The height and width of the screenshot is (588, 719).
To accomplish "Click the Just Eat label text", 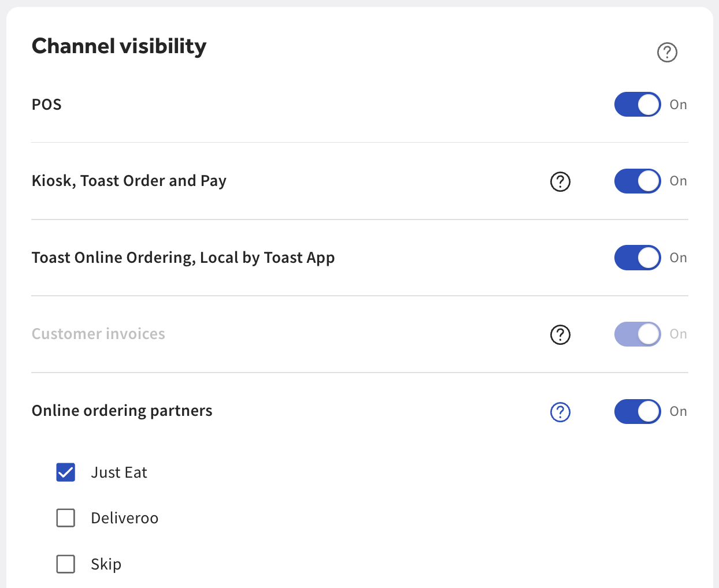I will (x=119, y=472).
